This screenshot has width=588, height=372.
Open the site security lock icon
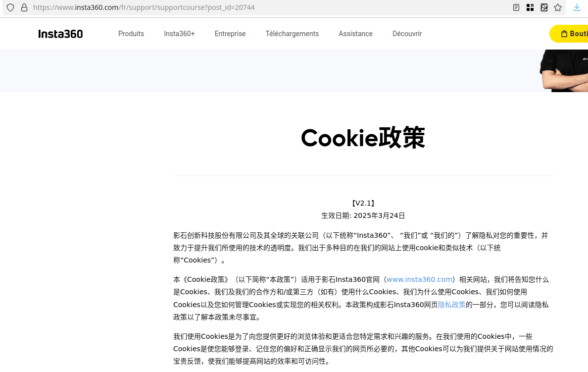coord(24,7)
